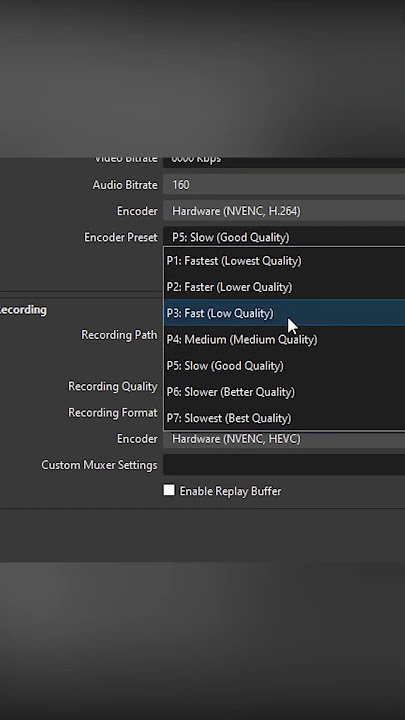Enable the Replay Buffer checkbox
The width and height of the screenshot is (405, 720).
click(169, 490)
